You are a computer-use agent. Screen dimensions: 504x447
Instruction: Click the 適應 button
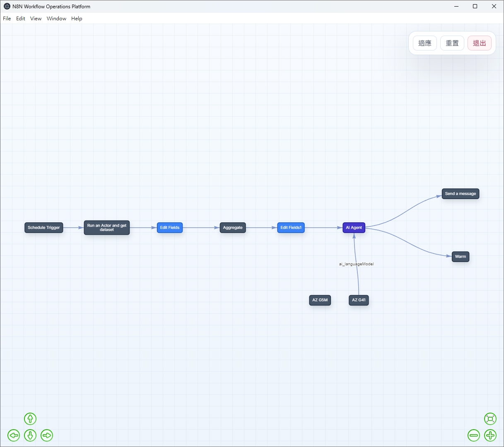click(x=425, y=43)
